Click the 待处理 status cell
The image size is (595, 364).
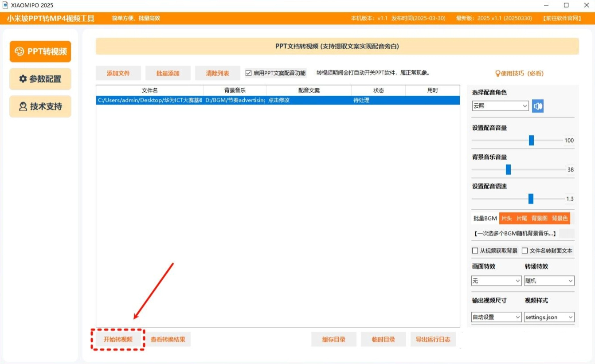378,100
